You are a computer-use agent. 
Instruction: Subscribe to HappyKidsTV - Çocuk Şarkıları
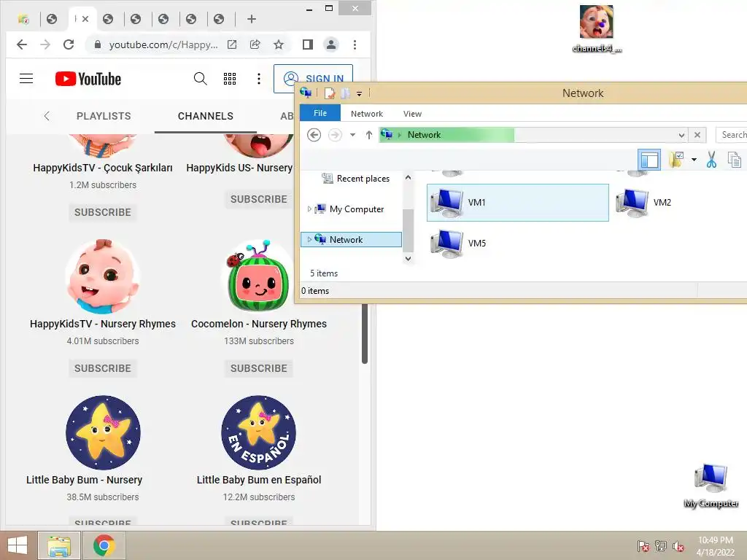coord(102,212)
